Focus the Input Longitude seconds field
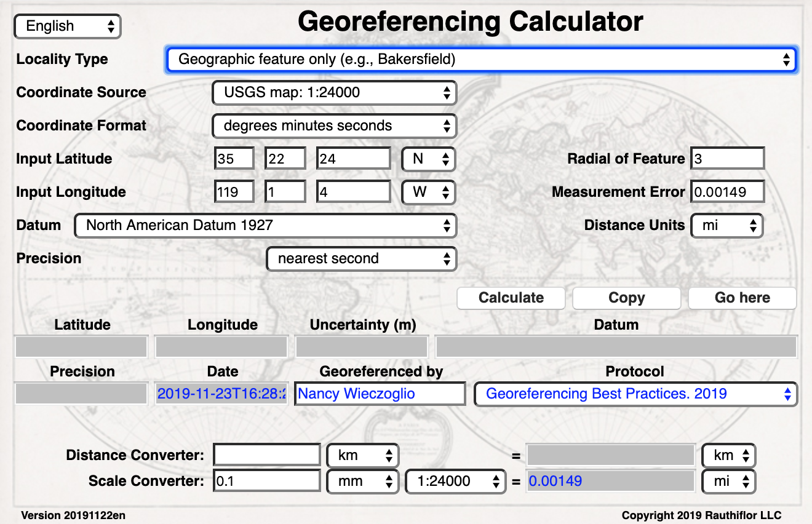Viewport: 812px width, 524px height. [x=353, y=193]
